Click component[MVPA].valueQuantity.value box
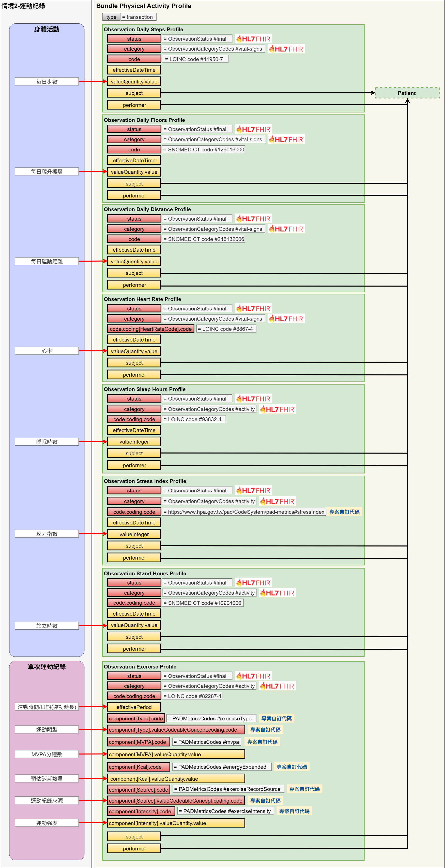445x868 pixels. [176, 754]
